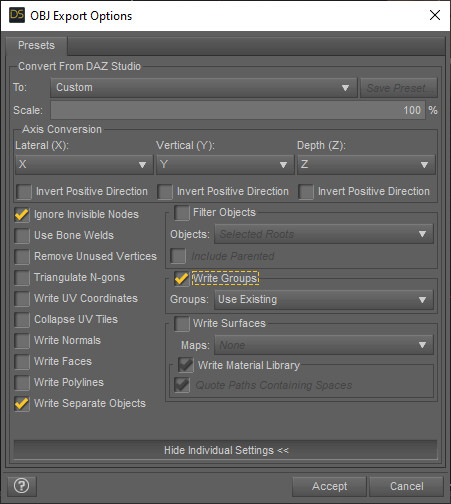Enable Write UV Coordinates option
Viewport: 451px width, 504px height.
pyautogui.click(x=22, y=298)
